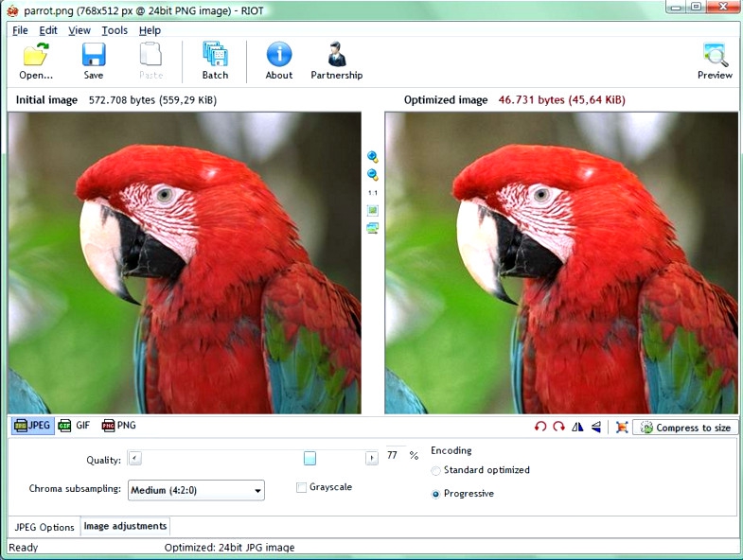Open the Batch processing tool
The width and height of the screenshot is (743, 560).
[x=215, y=61]
